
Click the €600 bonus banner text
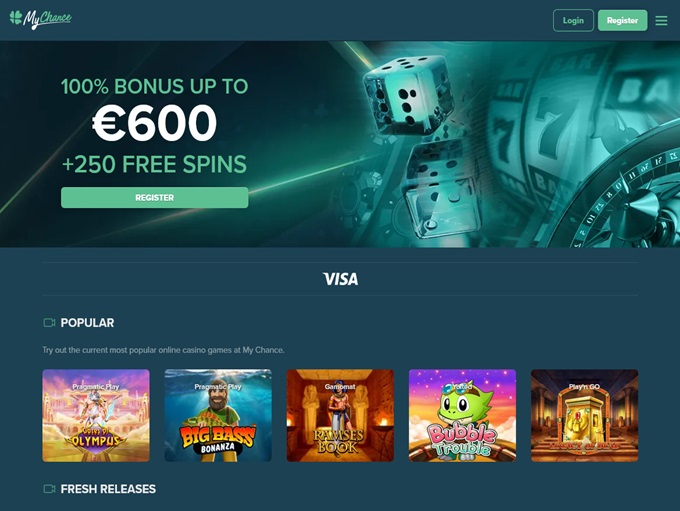pyautogui.click(x=154, y=124)
